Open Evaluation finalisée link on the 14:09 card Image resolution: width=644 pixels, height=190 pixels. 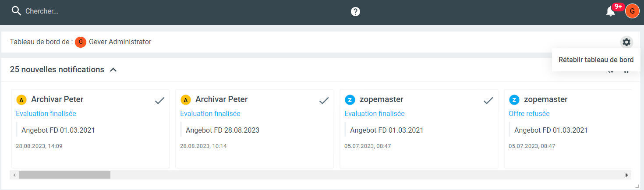(x=46, y=114)
